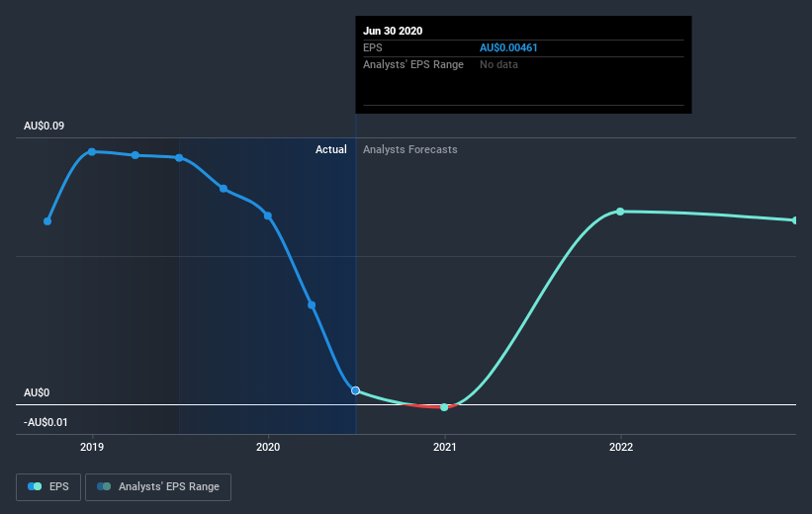Click the EPS data point in early 2020 decline
The height and width of the screenshot is (514, 812).
point(312,304)
